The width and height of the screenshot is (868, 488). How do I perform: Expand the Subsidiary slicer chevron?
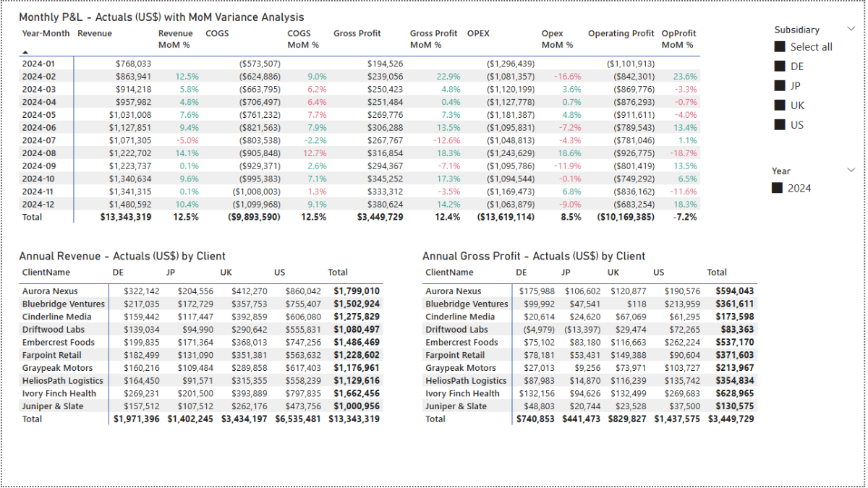point(851,29)
